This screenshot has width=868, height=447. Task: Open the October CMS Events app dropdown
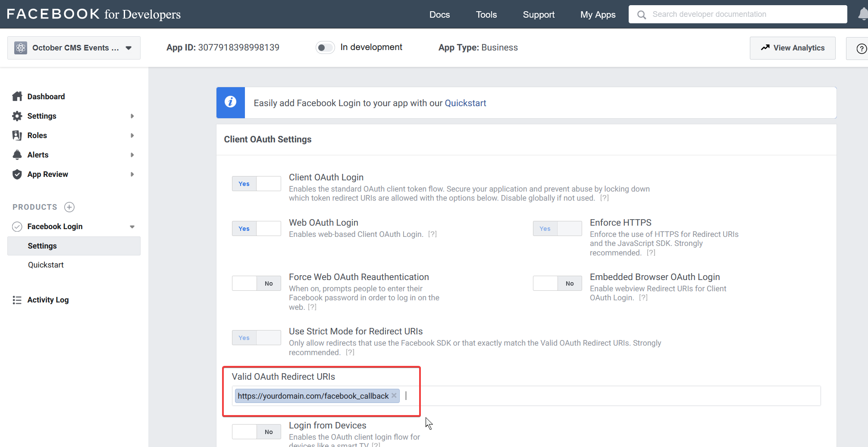(74, 48)
